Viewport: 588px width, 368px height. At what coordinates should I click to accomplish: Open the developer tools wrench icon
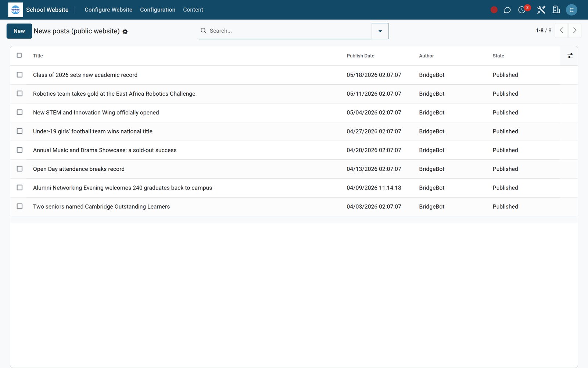(x=541, y=10)
